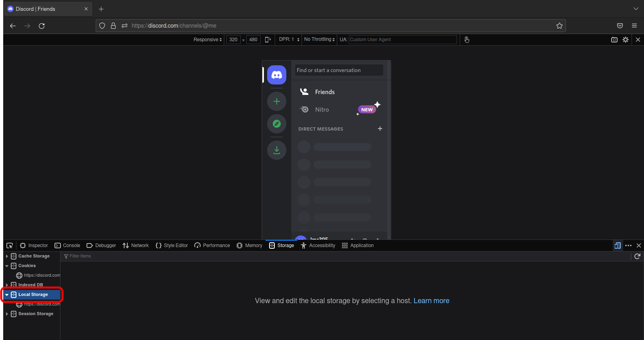Close the Discord Friends tab
644x340 pixels.
pyautogui.click(x=86, y=9)
